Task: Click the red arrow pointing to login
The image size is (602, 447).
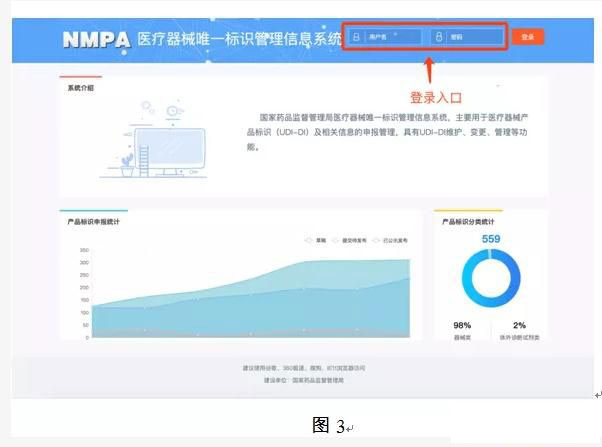Action: tap(430, 68)
